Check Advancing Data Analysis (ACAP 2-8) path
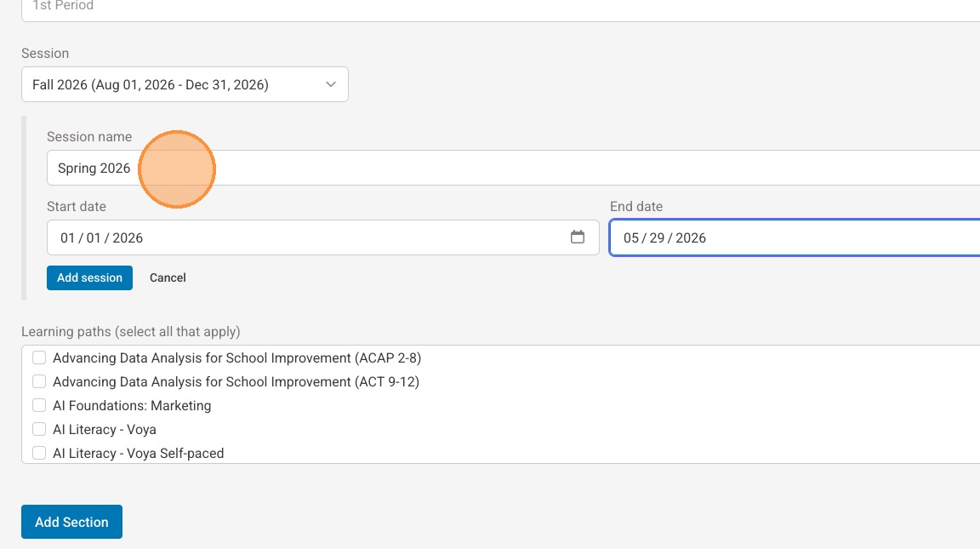This screenshot has width=980, height=549. point(39,358)
